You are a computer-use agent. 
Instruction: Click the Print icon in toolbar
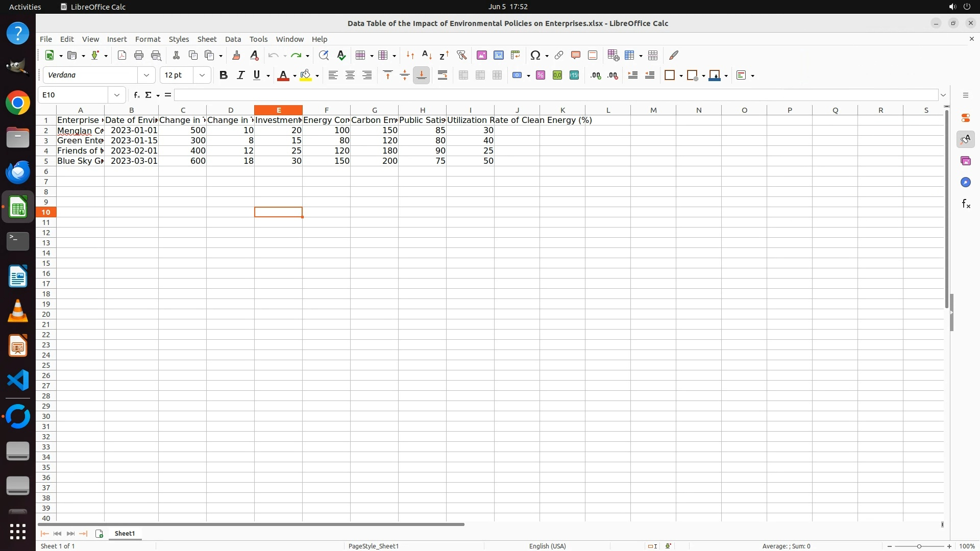coord(139,55)
